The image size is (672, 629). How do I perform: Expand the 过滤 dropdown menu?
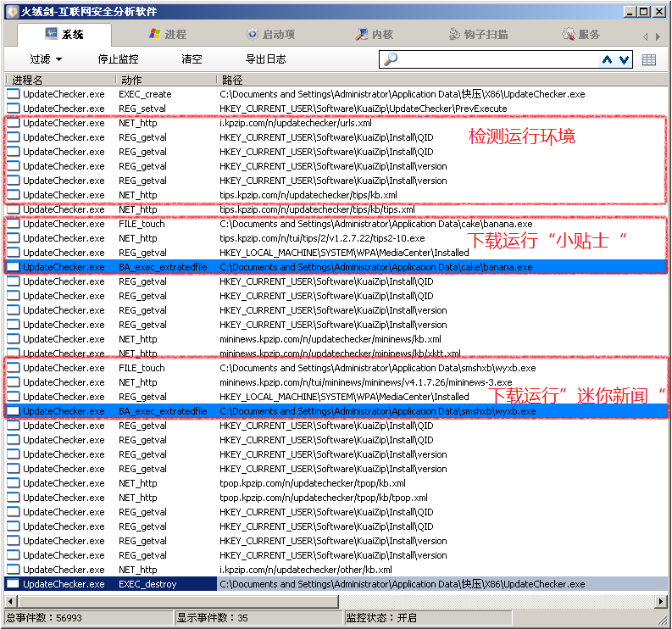tap(46, 59)
